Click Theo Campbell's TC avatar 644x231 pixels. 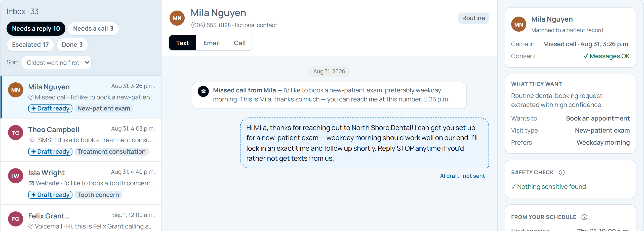point(16,133)
